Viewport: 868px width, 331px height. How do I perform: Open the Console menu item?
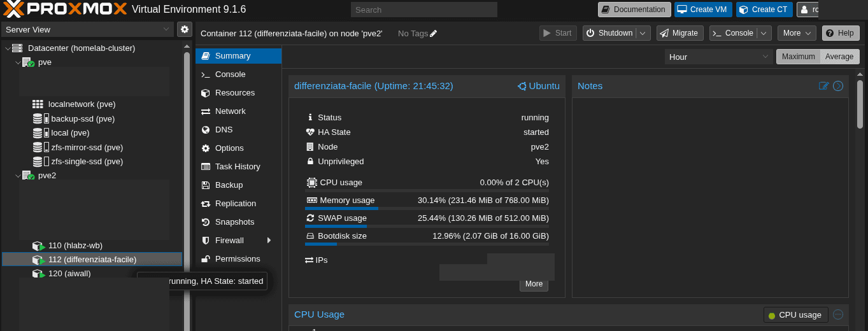point(239,74)
